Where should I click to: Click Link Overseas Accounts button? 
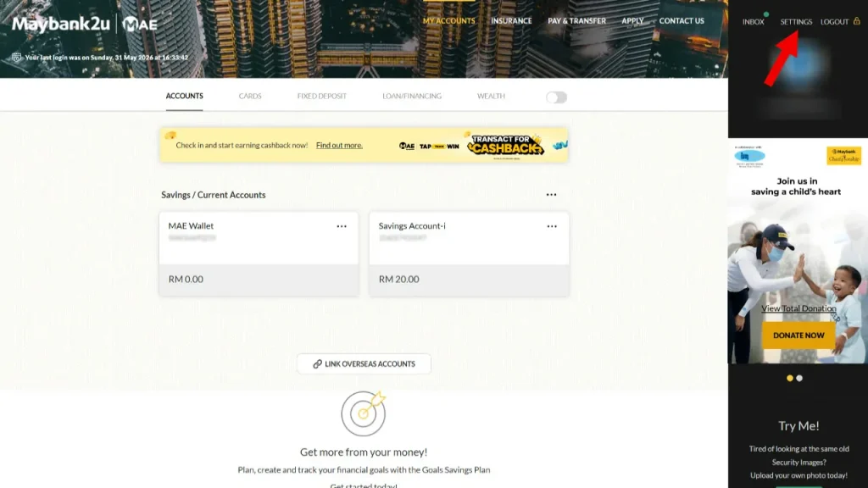click(x=364, y=363)
